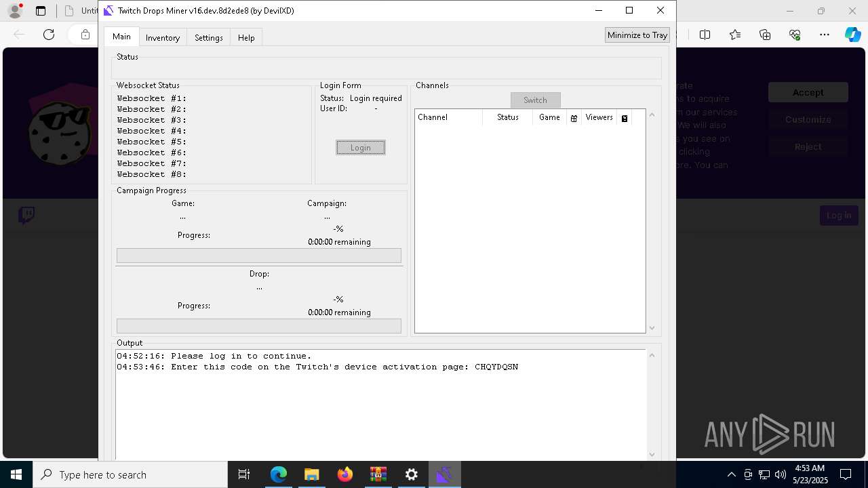Click the 'Please log in to continue' line
The width and height of the screenshot is (868, 488).
click(214, 357)
